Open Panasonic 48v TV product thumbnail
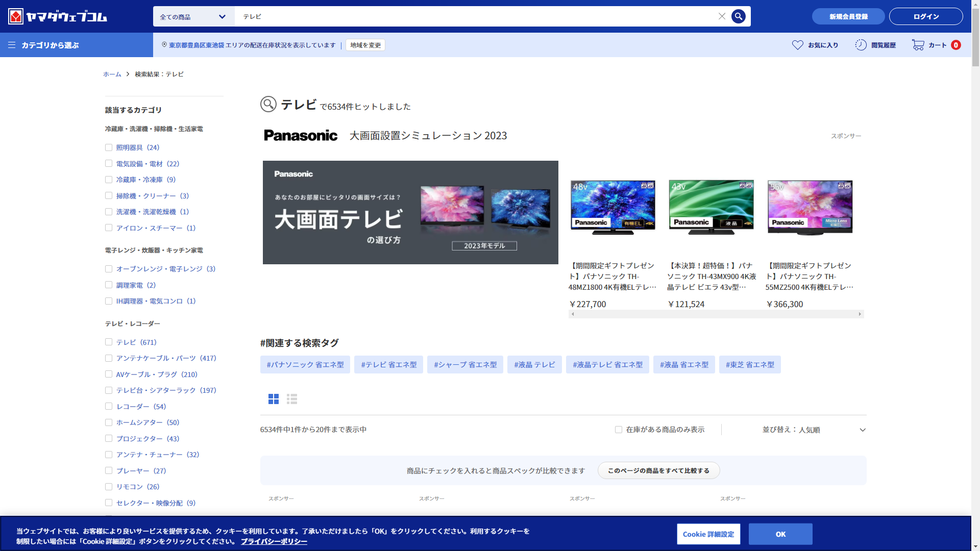 (612, 207)
